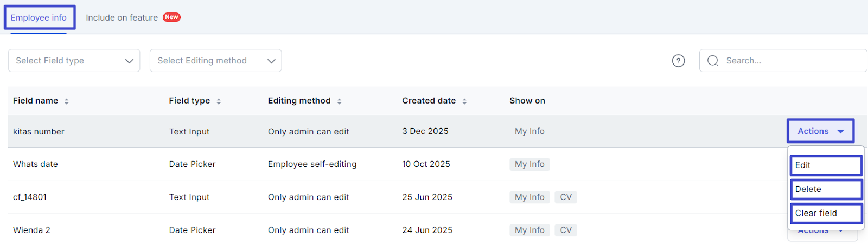This screenshot has height=244, width=868.
Task: Select Delete in the Actions menu
Action: coord(826,189)
